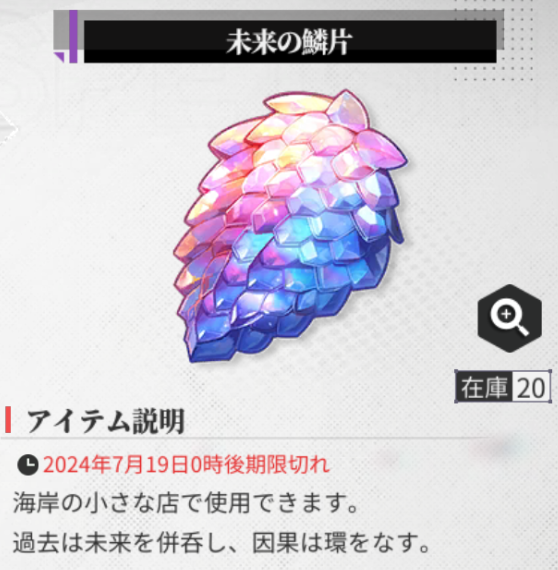Viewport: 558px width, 570px height.
Task: Click the purple triangle corner marker
Action: [59, 57]
